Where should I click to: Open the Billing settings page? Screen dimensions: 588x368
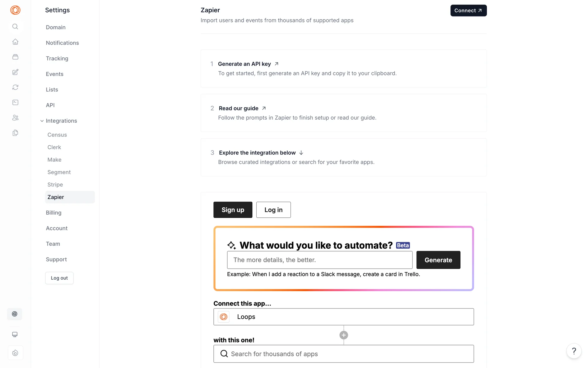(x=54, y=213)
